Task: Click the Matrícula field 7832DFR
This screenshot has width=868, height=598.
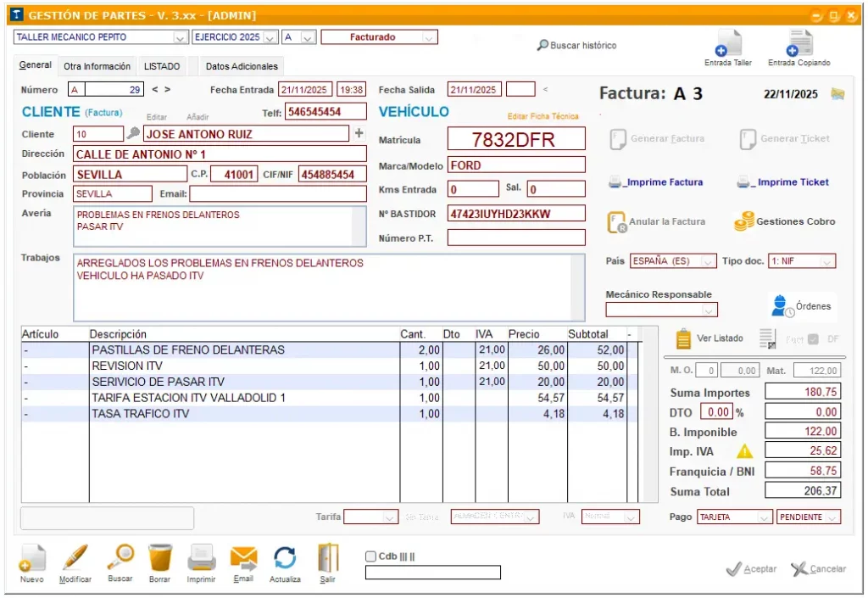Action: click(x=515, y=140)
